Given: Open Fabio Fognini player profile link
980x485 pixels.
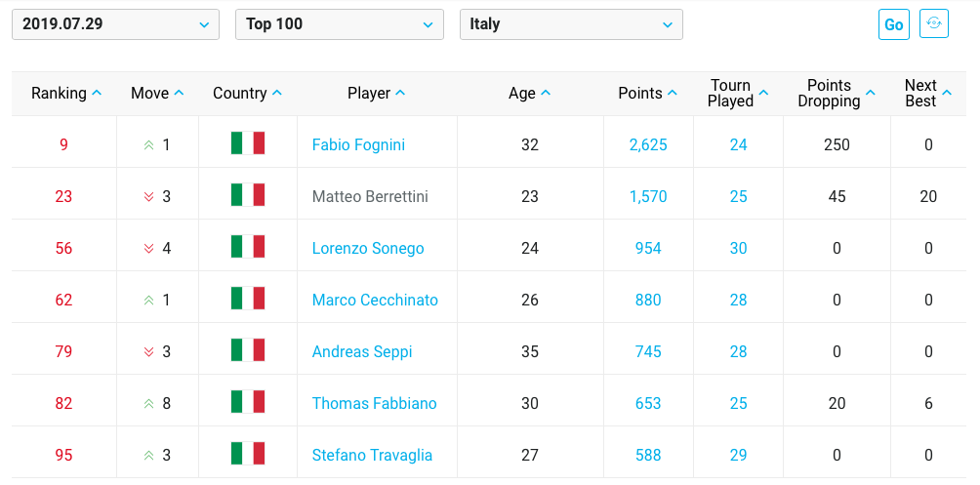Looking at the screenshot, I should pos(359,145).
